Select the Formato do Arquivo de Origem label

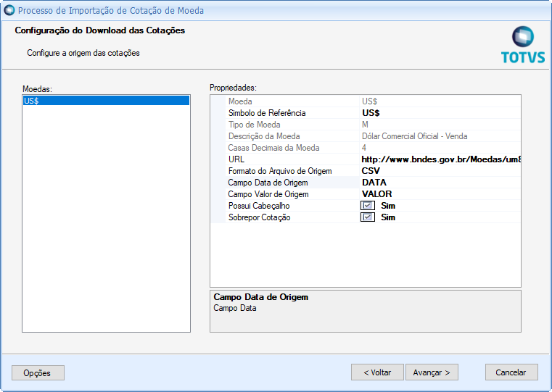pos(280,171)
